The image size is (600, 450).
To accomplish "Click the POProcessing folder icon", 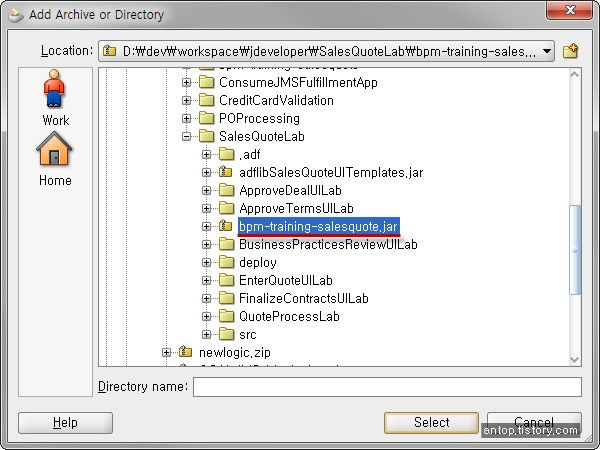I will 207,118.
